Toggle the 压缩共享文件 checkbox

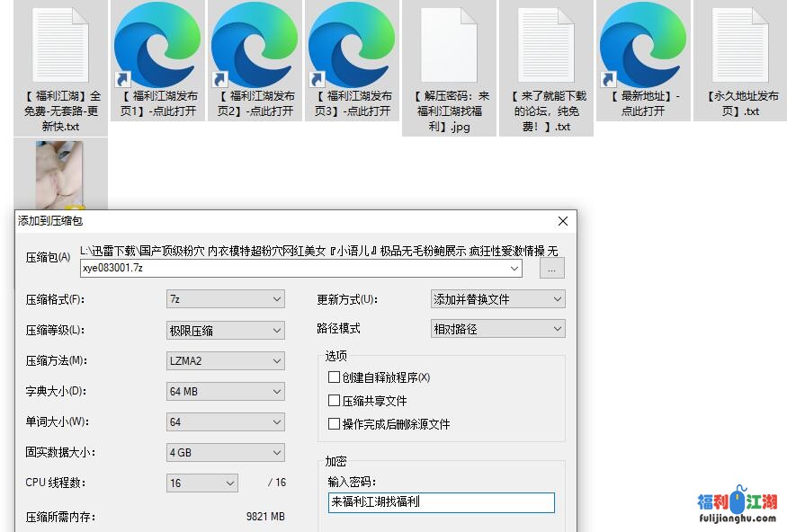(335, 401)
